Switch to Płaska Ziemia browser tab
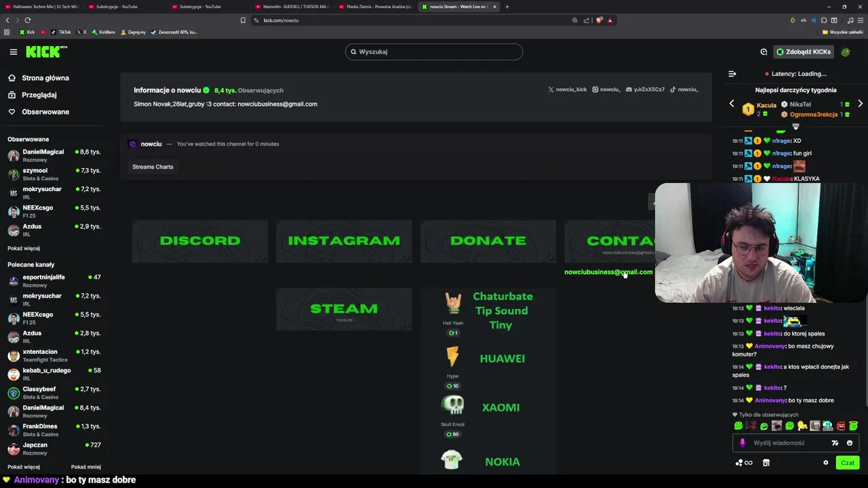The height and width of the screenshot is (488, 868). coord(375,6)
